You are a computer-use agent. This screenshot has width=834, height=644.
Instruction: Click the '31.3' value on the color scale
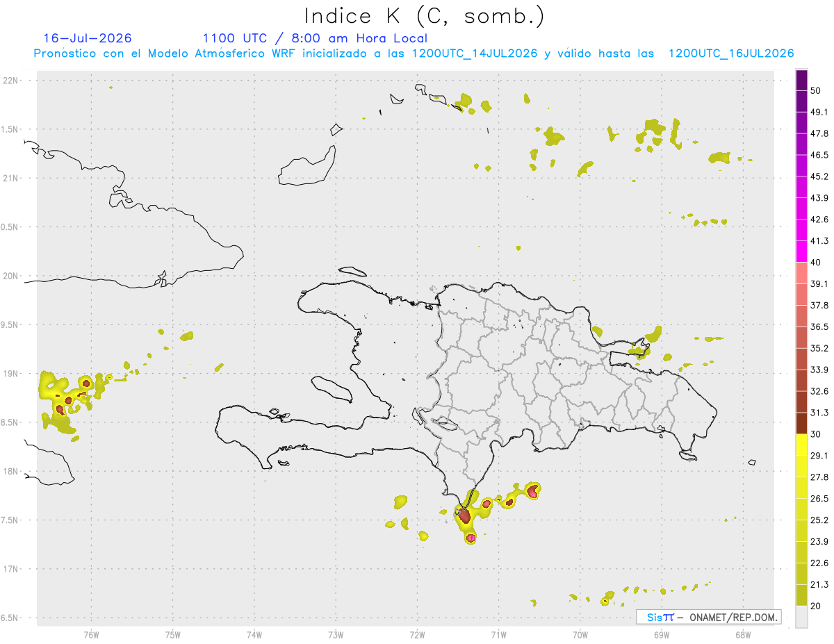[x=819, y=413]
